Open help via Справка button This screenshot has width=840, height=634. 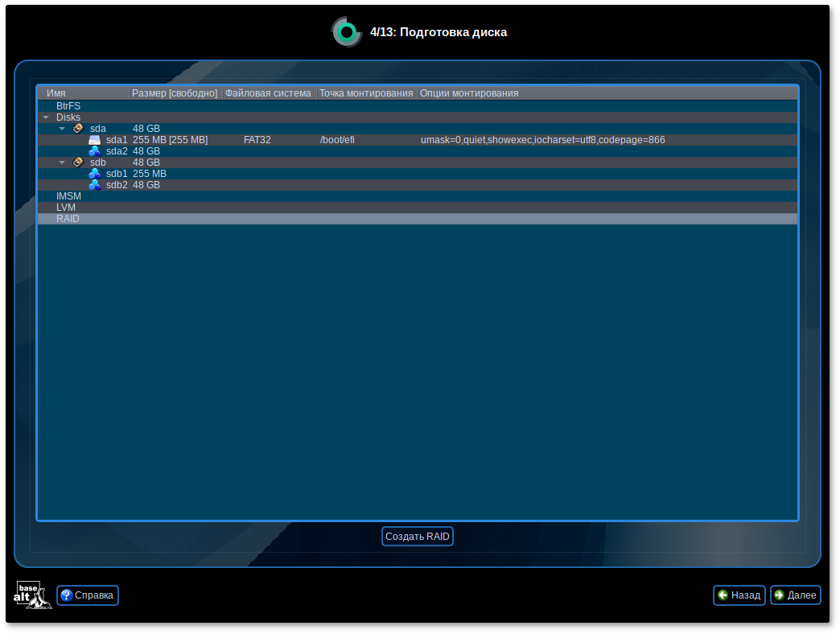tap(88, 595)
